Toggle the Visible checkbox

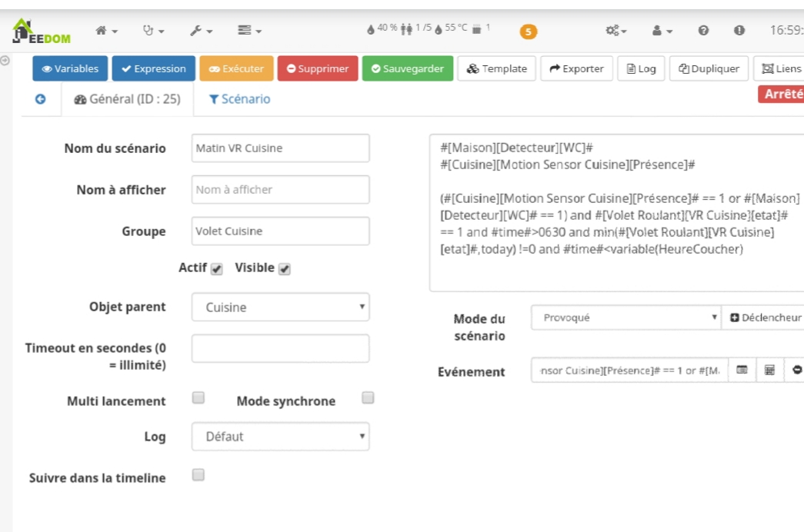click(285, 269)
